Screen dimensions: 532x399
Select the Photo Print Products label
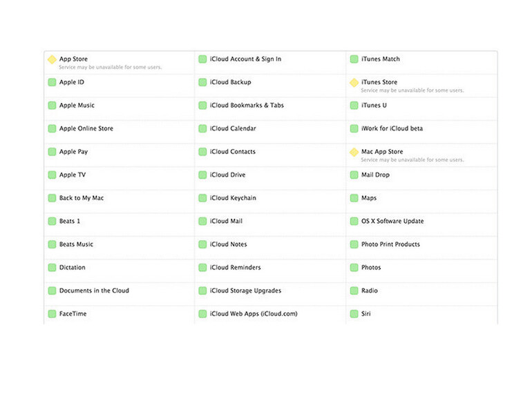(x=390, y=244)
